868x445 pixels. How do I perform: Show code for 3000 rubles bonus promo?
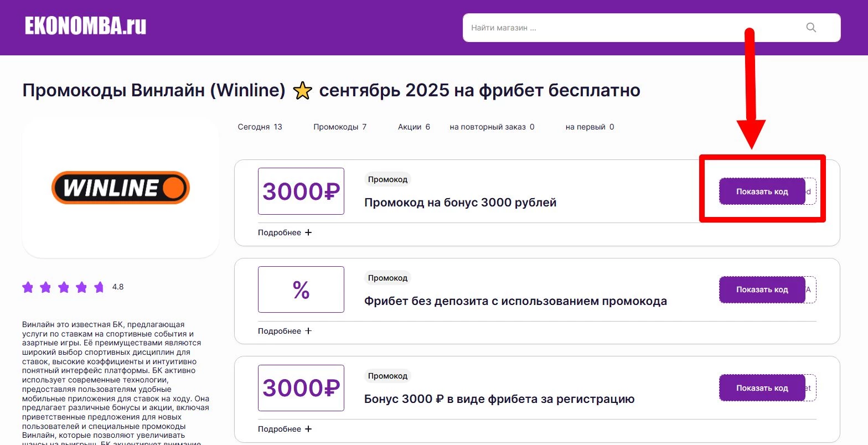coord(762,192)
